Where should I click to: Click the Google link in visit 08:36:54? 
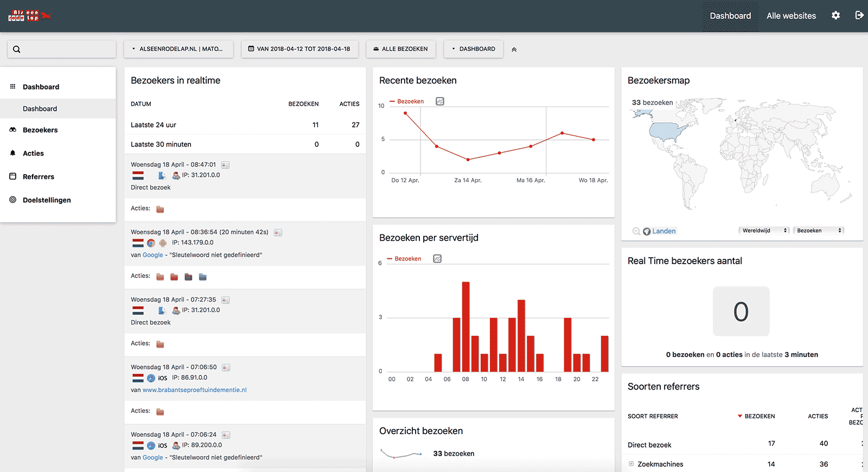pyautogui.click(x=152, y=255)
